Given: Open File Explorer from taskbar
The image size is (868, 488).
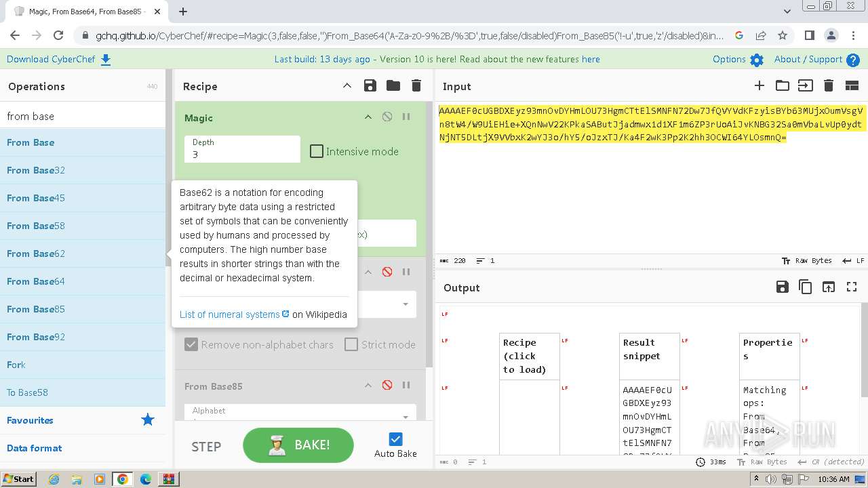Looking at the screenshot, I should coord(77,479).
